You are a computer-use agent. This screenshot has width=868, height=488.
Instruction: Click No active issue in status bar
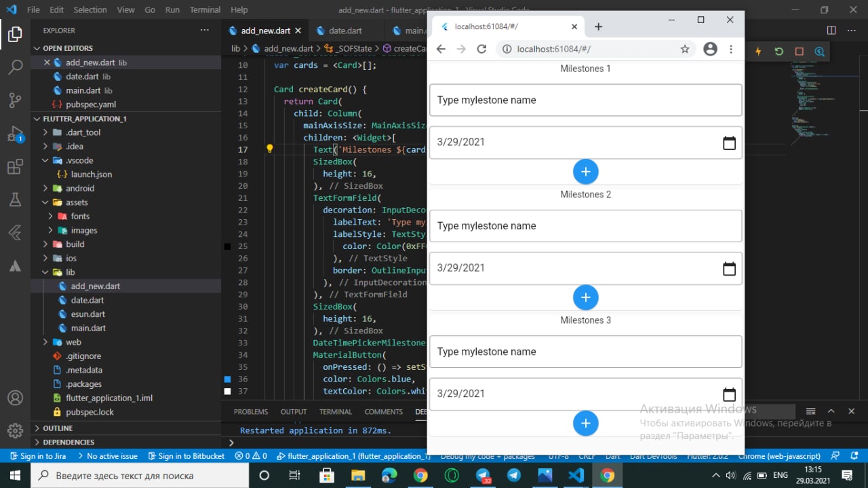(107, 456)
